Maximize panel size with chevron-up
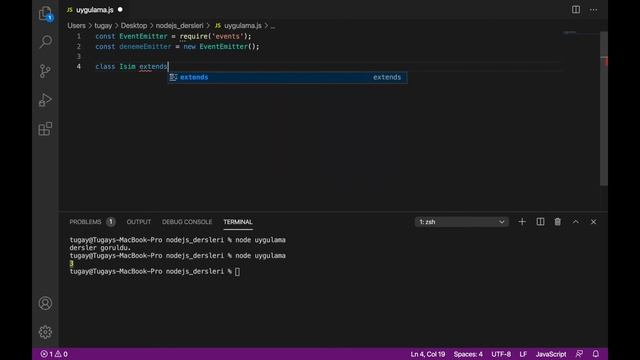 coord(576,222)
